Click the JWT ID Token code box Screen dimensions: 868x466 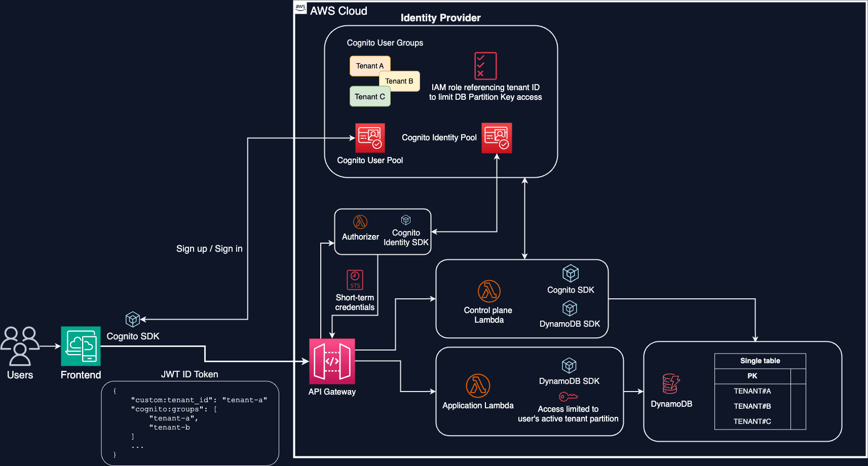click(x=190, y=423)
